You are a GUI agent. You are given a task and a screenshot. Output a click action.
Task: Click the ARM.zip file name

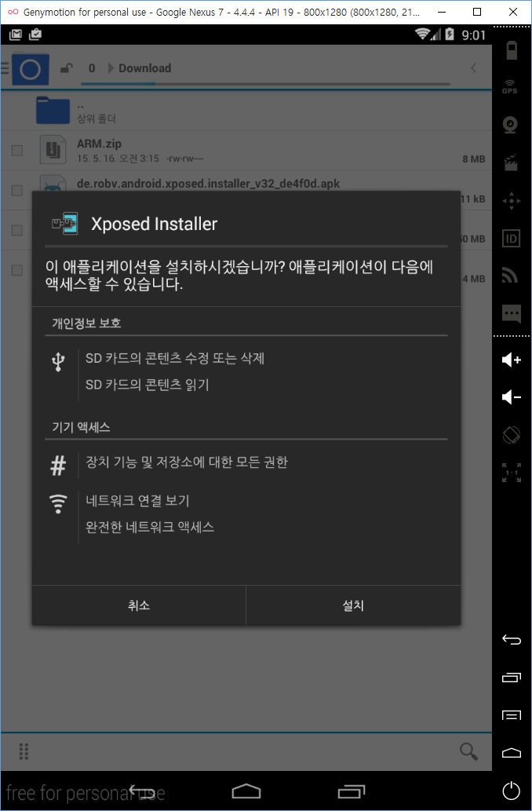(100, 144)
